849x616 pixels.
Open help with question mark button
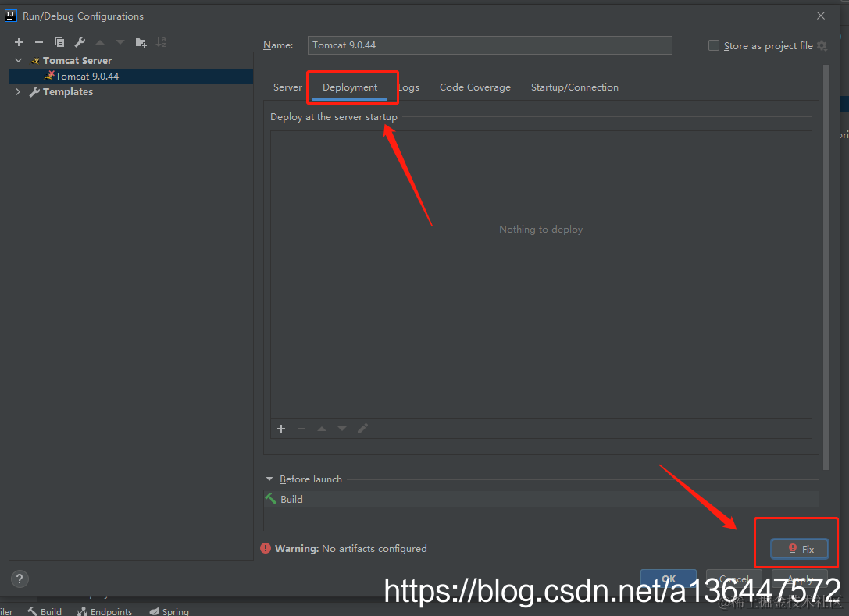(20, 579)
